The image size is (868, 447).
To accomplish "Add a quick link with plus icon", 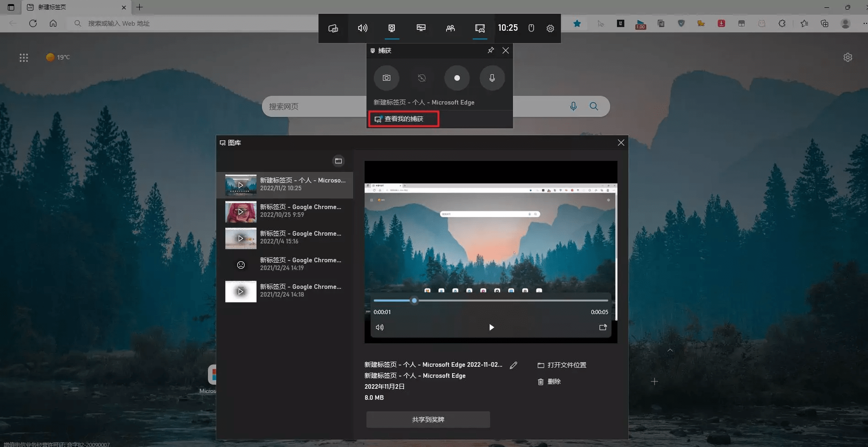I will click(x=655, y=381).
